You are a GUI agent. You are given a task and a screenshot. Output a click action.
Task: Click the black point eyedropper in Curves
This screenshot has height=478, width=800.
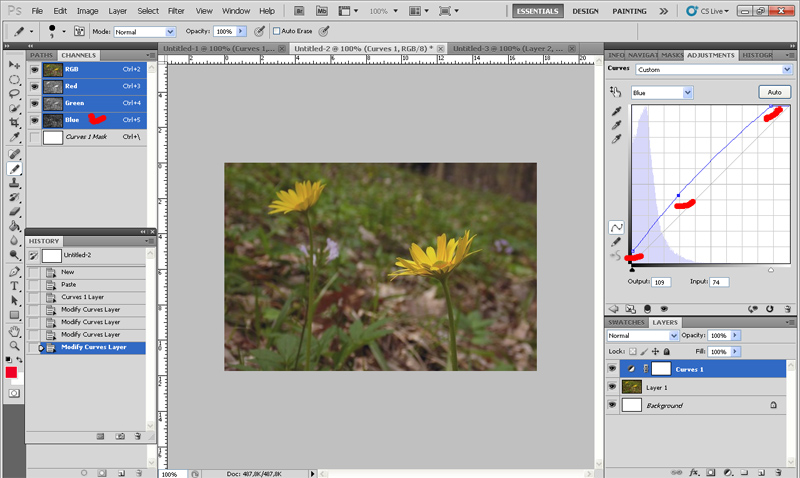(616, 111)
